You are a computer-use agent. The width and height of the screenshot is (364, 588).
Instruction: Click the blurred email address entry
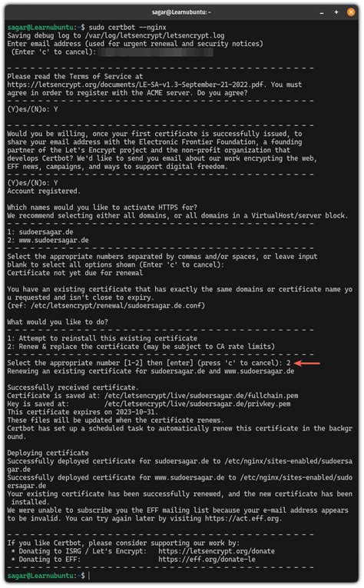pos(155,51)
